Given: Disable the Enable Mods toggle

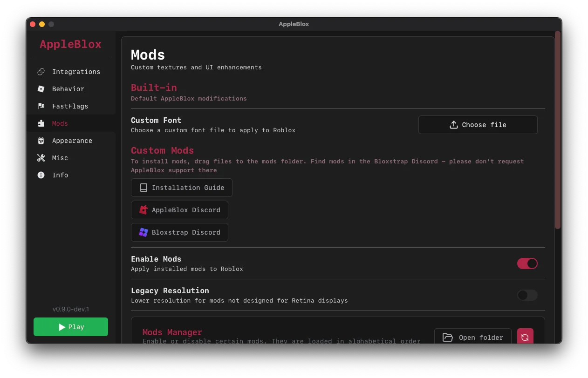Looking at the screenshot, I should point(527,263).
